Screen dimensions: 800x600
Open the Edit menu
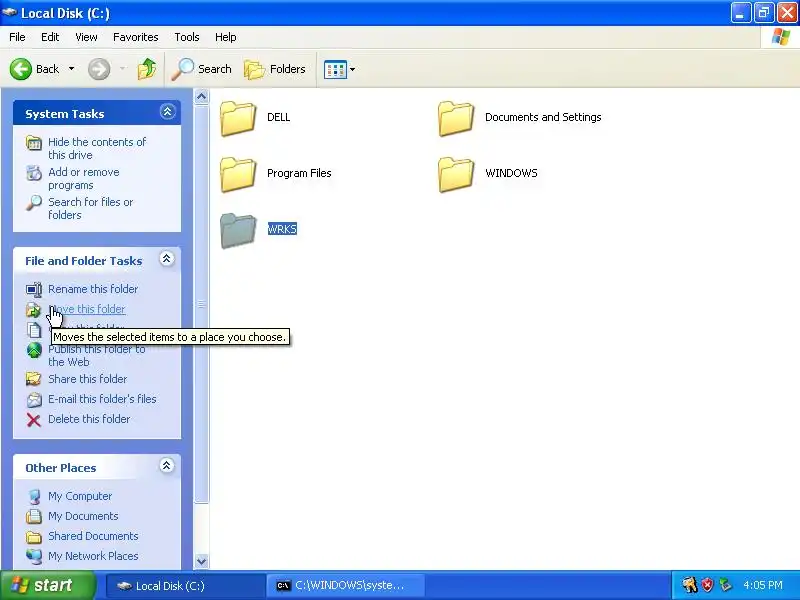50,37
